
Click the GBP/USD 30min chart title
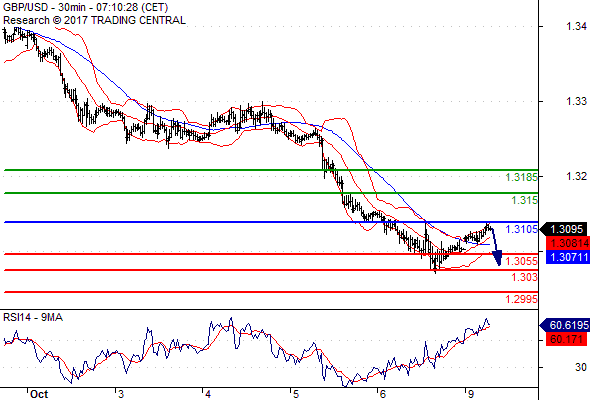coord(86,8)
